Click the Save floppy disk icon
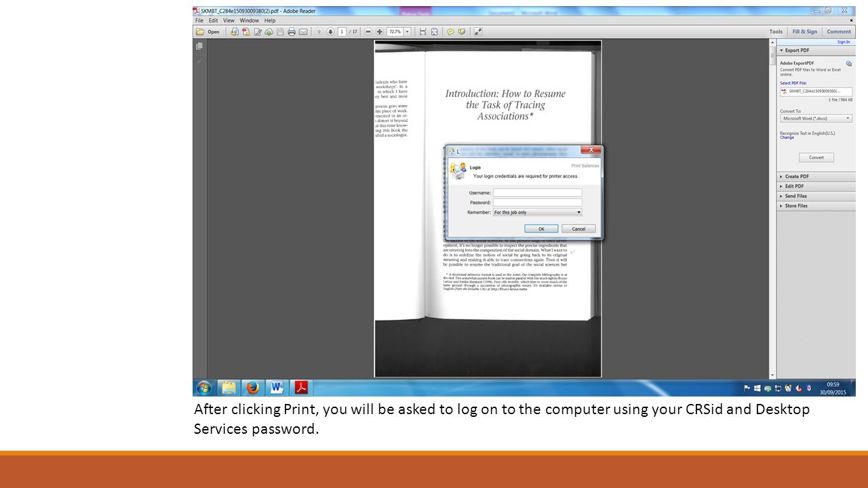Viewport: 868px width, 488px height. point(280,32)
